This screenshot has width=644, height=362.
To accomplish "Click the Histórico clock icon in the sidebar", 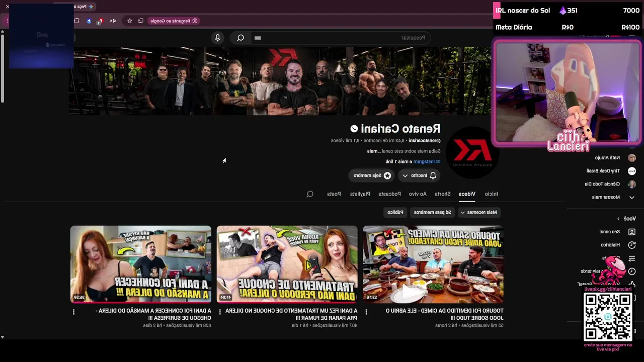I will [x=632, y=245].
